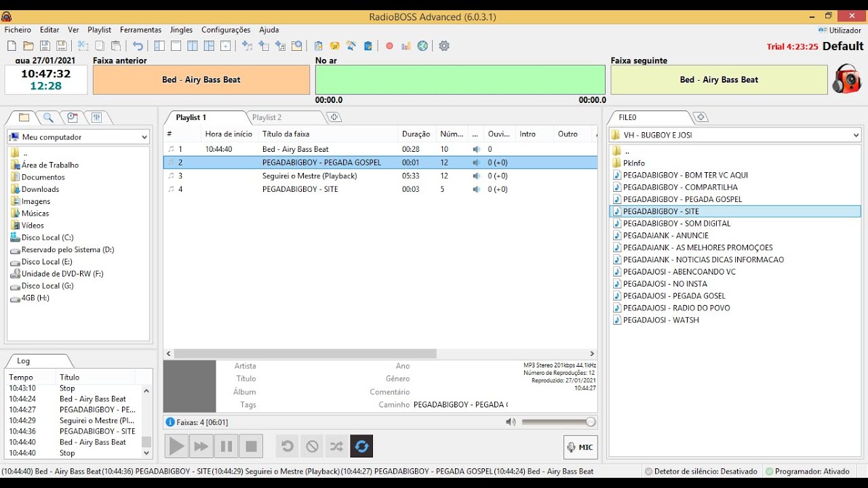Click the Faixa anterior Bed - Airy Bass Beat box
The image size is (868, 488).
tap(201, 79)
